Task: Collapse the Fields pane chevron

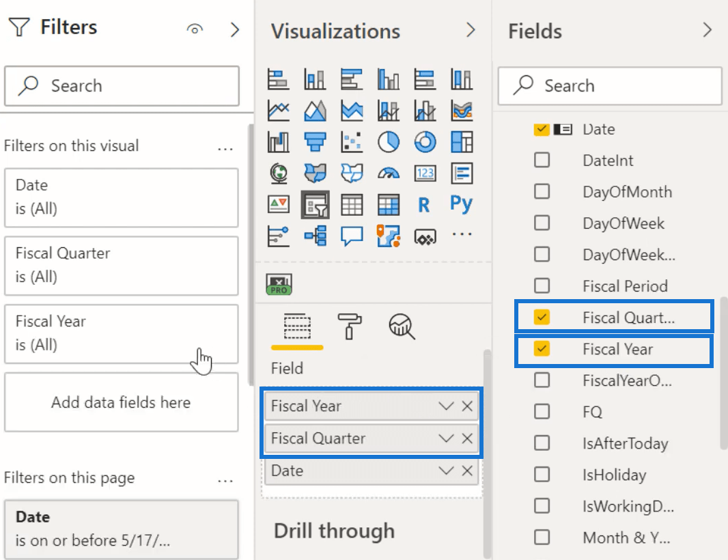Action: (x=707, y=30)
